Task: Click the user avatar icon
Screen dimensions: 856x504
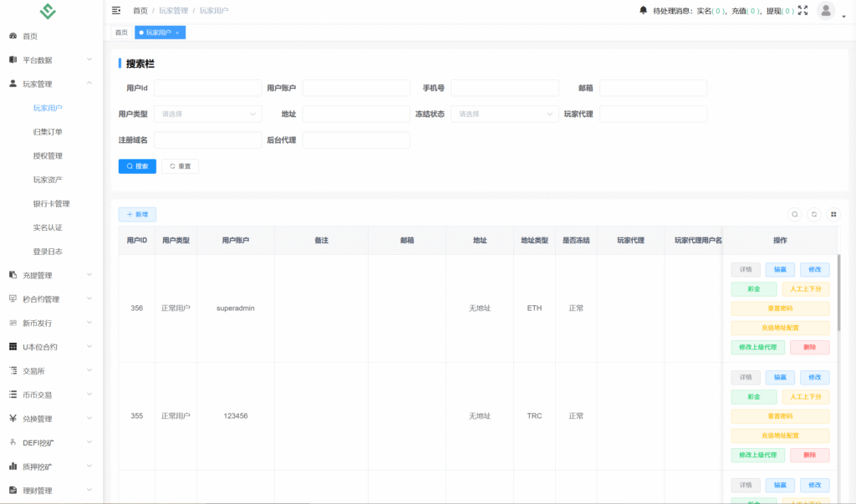Action: click(826, 11)
